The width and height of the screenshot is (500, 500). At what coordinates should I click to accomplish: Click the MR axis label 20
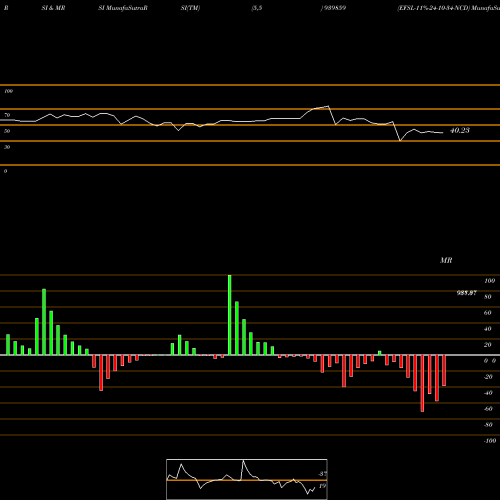click(488, 345)
